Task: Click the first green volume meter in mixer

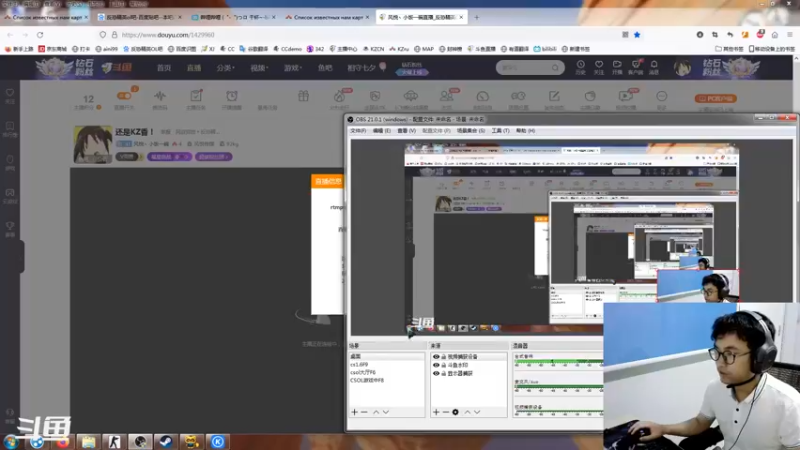Action: [x=558, y=362]
